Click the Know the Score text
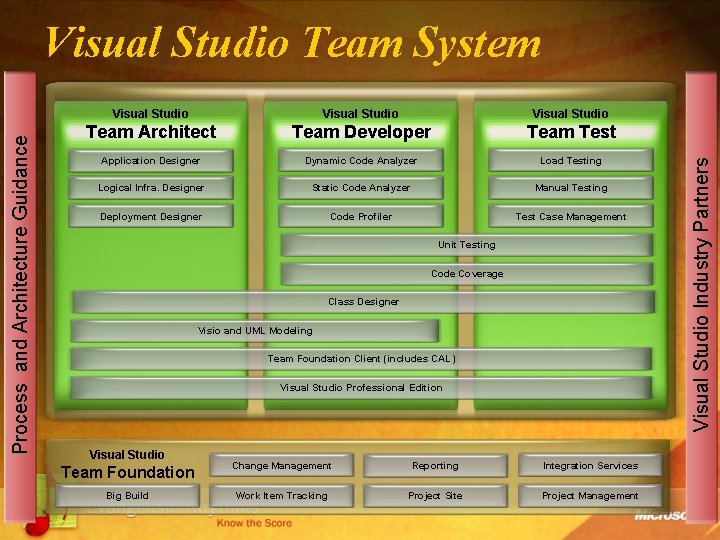 point(254,523)
